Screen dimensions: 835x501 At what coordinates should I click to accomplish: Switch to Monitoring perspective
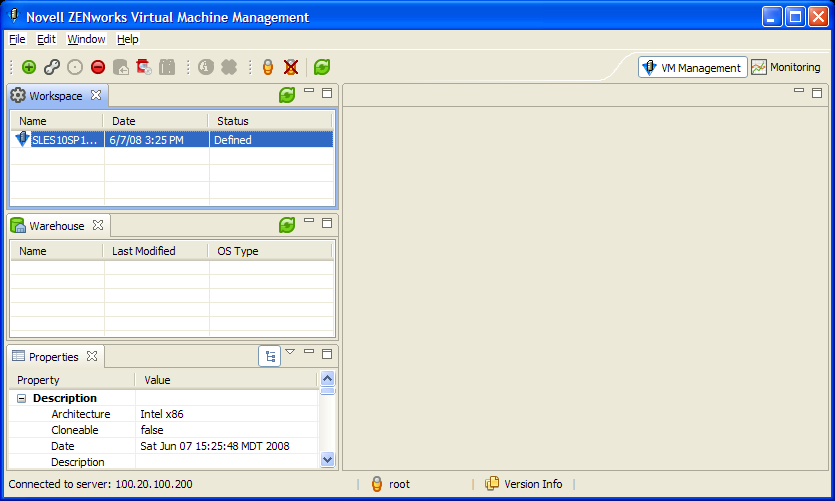786,67
